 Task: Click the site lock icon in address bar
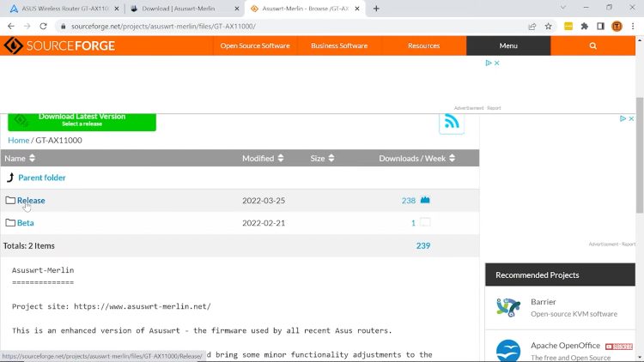[63, 27]
